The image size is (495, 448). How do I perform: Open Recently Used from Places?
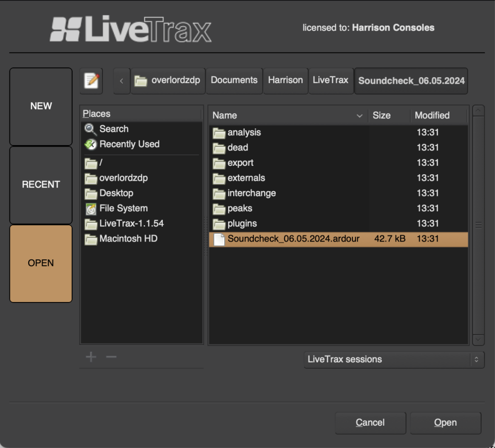click(x=129, y=144)
